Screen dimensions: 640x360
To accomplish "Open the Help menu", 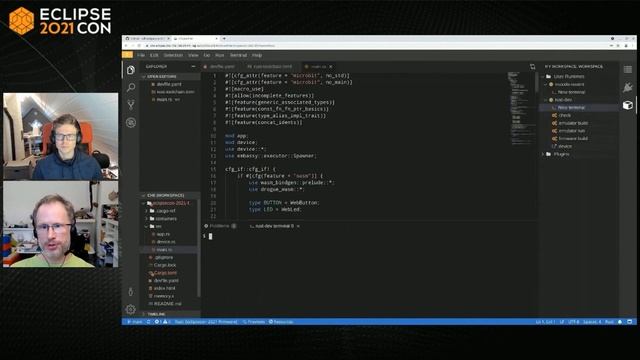I will (257, 55).
